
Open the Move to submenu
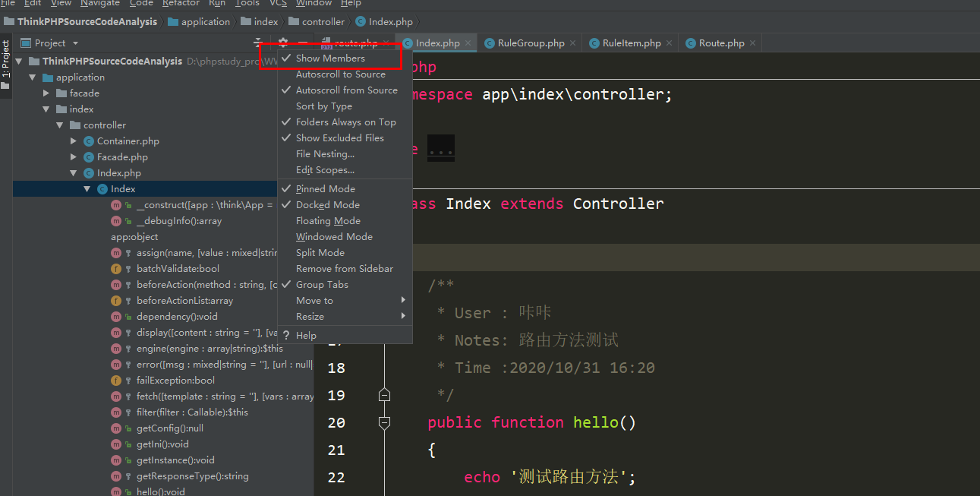tap(314, 301)
